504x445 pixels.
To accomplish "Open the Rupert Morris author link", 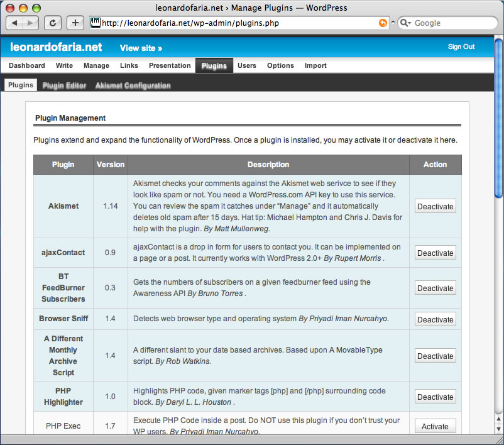I will coord(358,258).
